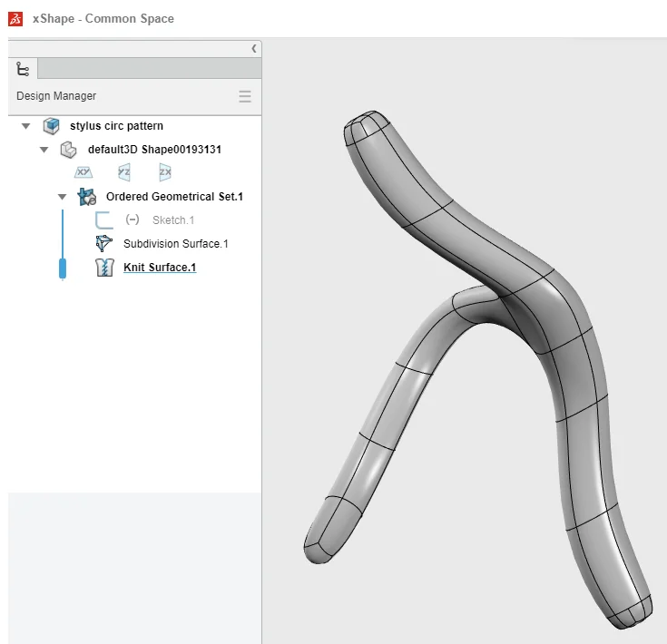This screenshot has height=644, width=667.
Task: Collapse the Design Manager side panel
Action: (253, 48)
